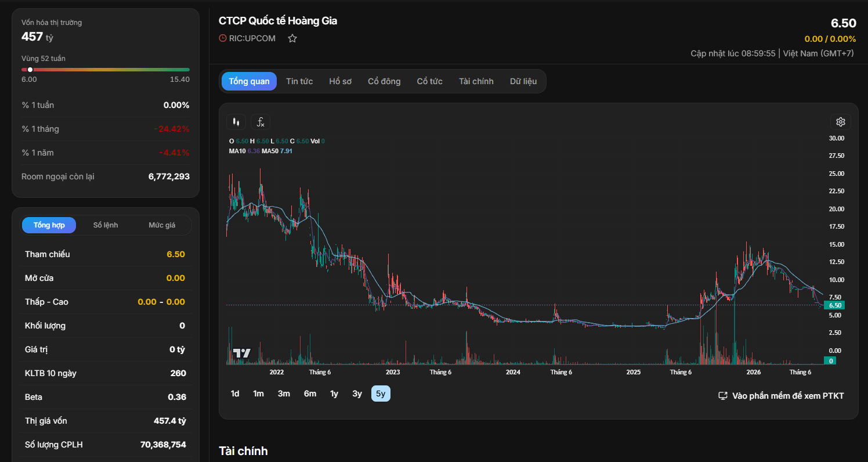Set chart range to 1y

(x=334, y=394)
